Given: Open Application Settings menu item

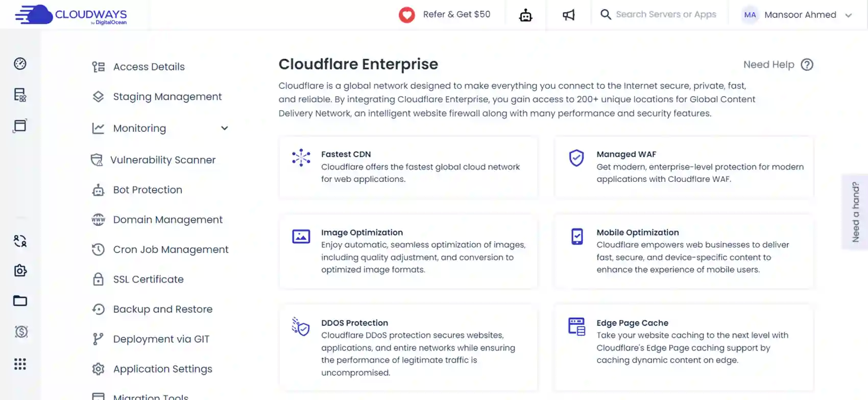Looking at the screenshot, I should tap(163, 369).
